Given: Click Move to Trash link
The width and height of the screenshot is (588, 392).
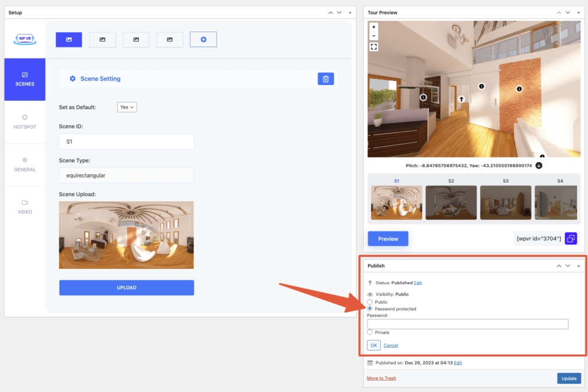Looking at the screenshot, I should [381, 378].
